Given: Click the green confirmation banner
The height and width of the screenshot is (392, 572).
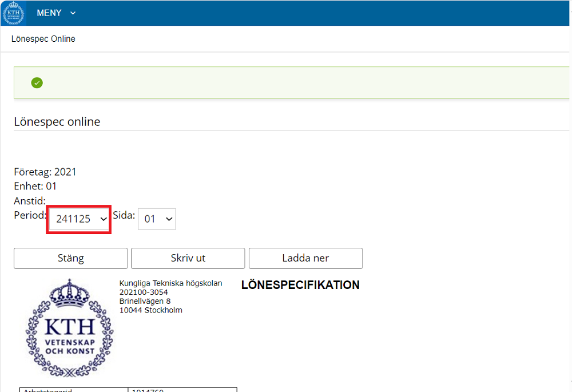Looking at the screenshot, I should point(286,82).
